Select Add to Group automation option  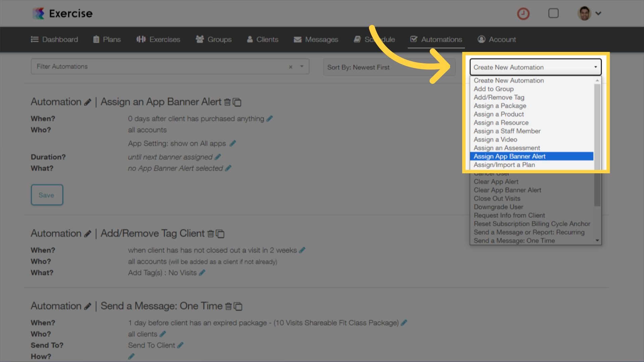[x=494, y=88]
